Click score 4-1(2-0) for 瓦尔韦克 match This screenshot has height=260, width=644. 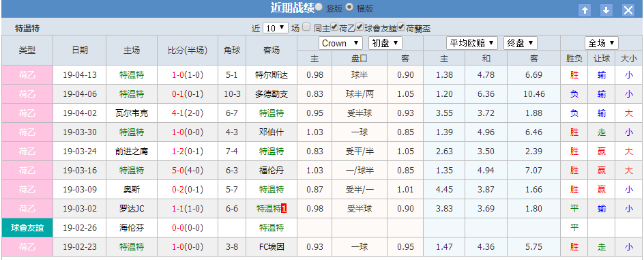[188, 113]
